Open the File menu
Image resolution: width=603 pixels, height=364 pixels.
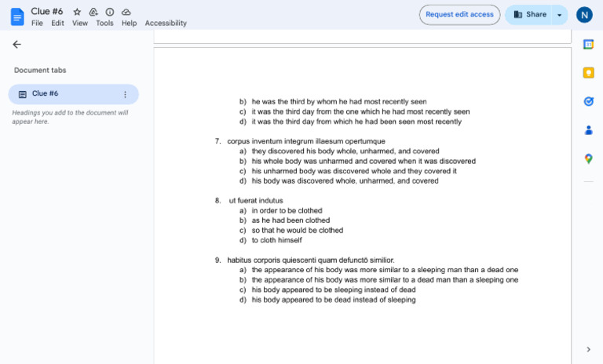(x=37, y=23)
